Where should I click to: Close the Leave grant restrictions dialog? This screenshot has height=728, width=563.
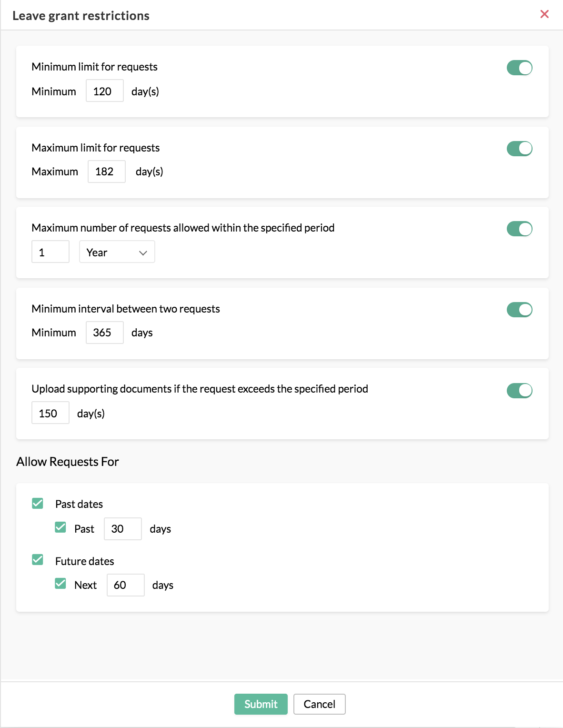[x=544, y=14]
